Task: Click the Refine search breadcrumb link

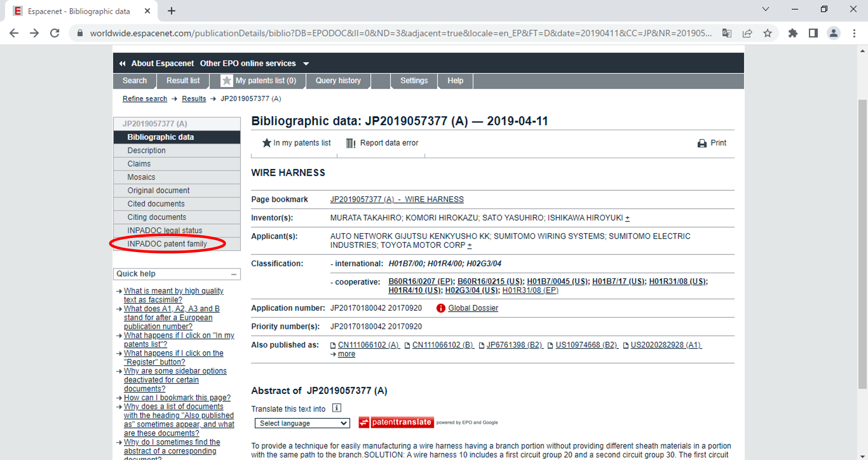Action: [x=145, y=99]
